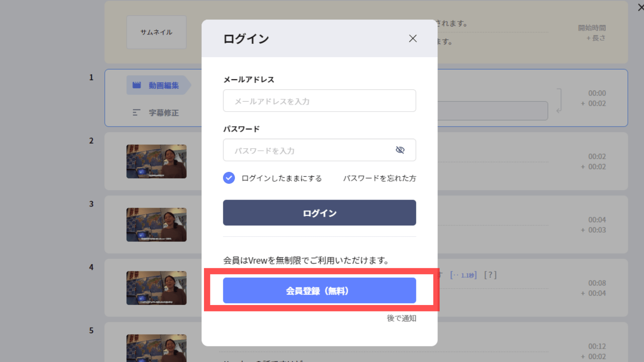Select the scene 3 thumbnail
644x362 pixels.
pyautogui.click(x=156, y=225)
